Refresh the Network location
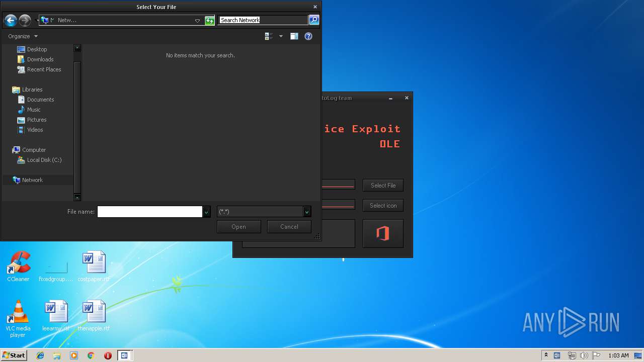This screenshot has height=362, width=644. coord(210,20)
